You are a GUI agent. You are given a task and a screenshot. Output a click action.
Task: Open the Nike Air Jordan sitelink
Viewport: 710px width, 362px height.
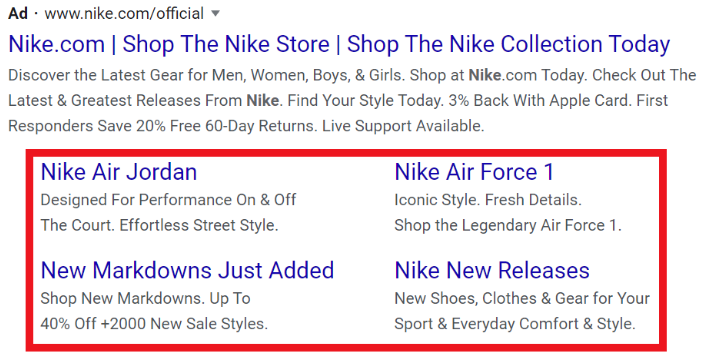pos(119,172)
